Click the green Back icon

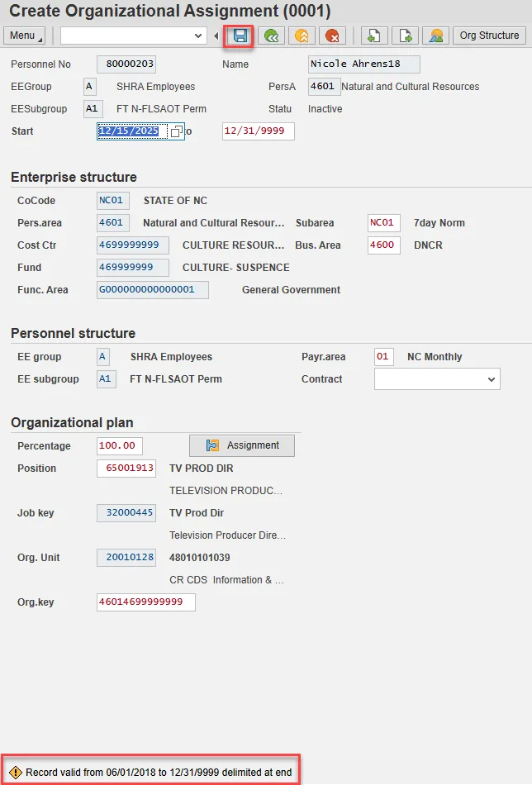271,36
